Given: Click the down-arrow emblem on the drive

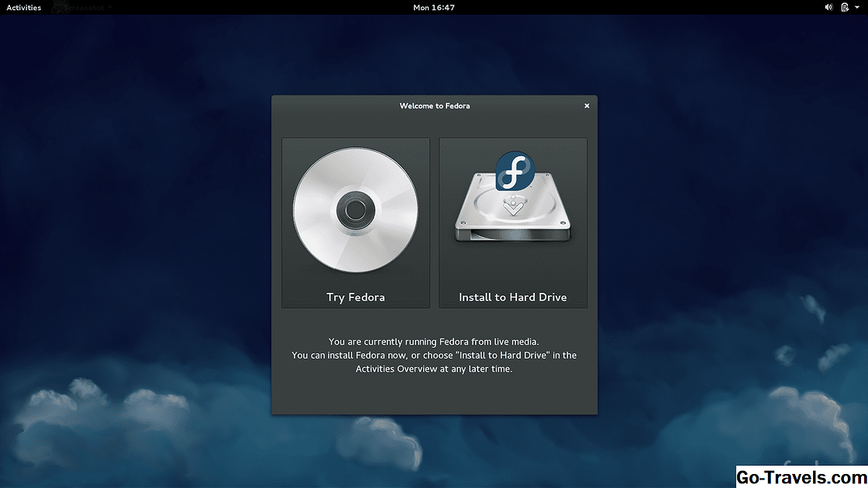Looking at the screenshot, I should click(511, 208).
